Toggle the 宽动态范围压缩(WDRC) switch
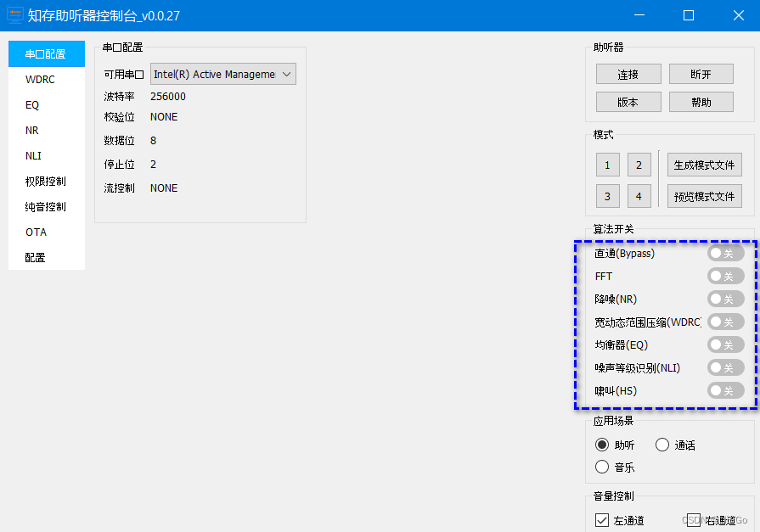 [x=725, y=322]
